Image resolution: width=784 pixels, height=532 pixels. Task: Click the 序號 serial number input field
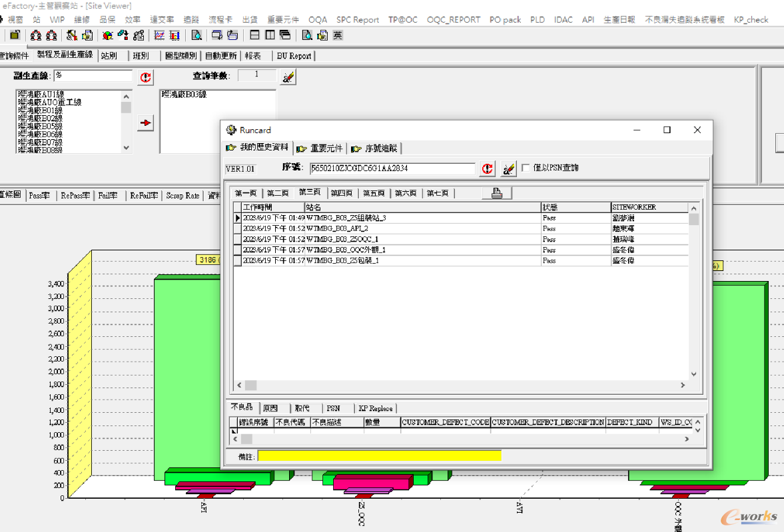click(x=392, y=168)
